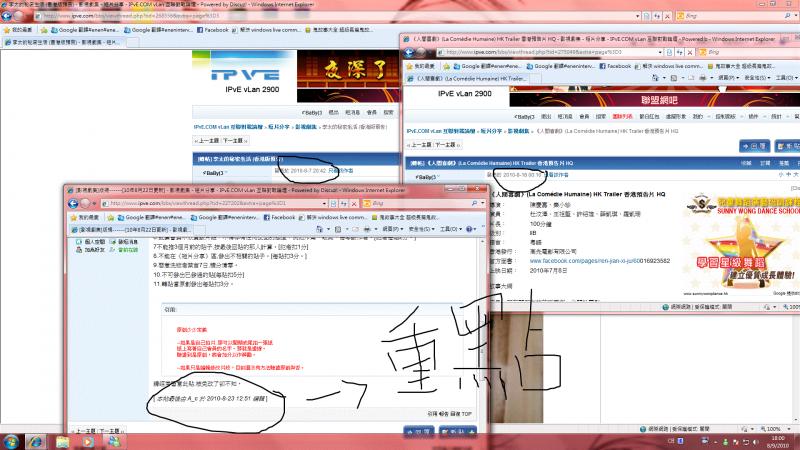This screenshot has width=800, height=450.
Task: Open Safety menu in front IE window
Action: pyautogui.click(x=420, y=230)
